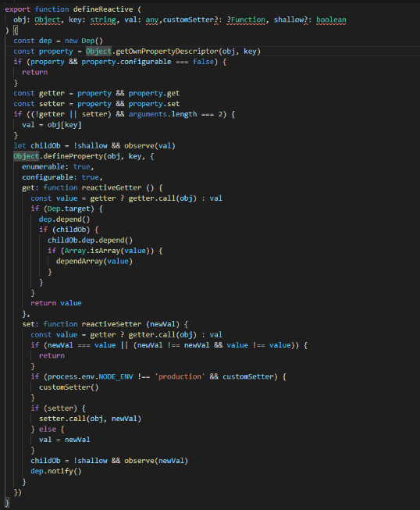Screen dimensions: 420x510
Task: Click dependArray(value) call
Action: pyautogui.click(x=94, y=261)
